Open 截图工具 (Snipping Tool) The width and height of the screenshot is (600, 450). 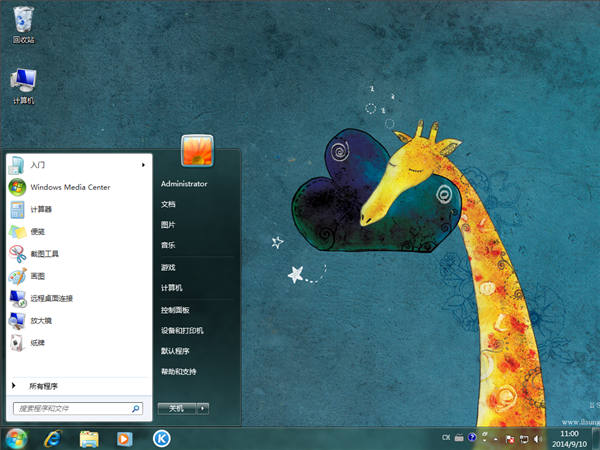pos(44,254)
